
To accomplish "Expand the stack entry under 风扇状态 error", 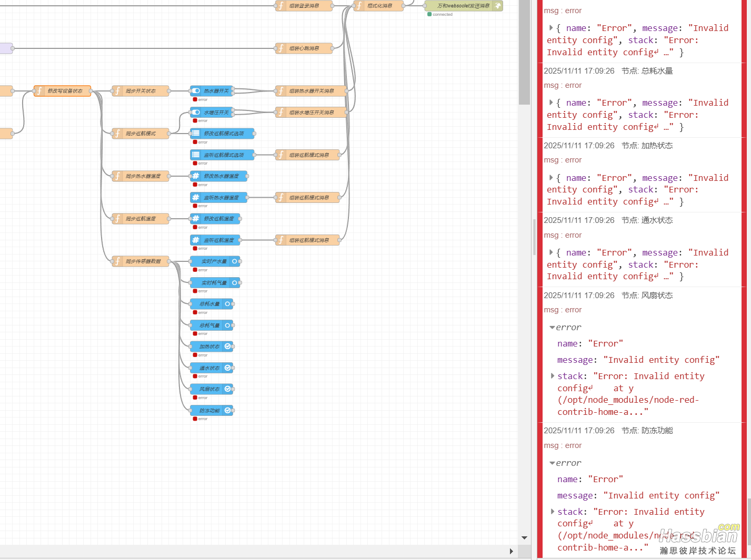I will point(552,376).
